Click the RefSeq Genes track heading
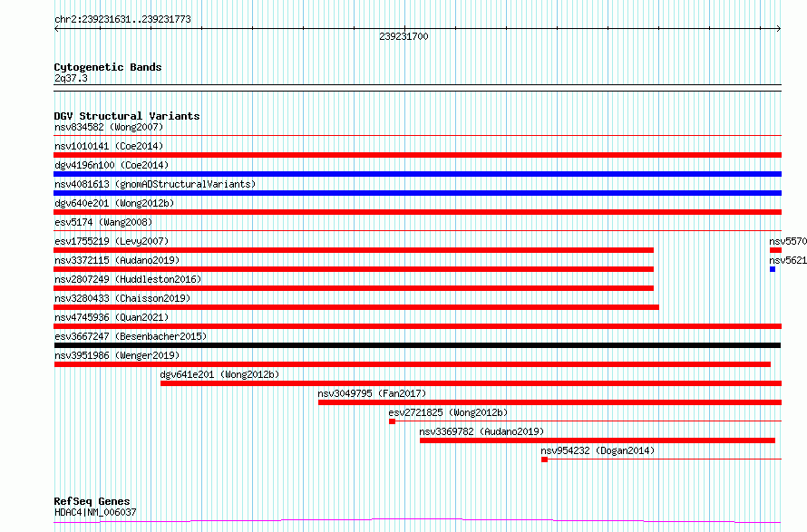Screen dimensions: 807x532 (x=92, y=501)
